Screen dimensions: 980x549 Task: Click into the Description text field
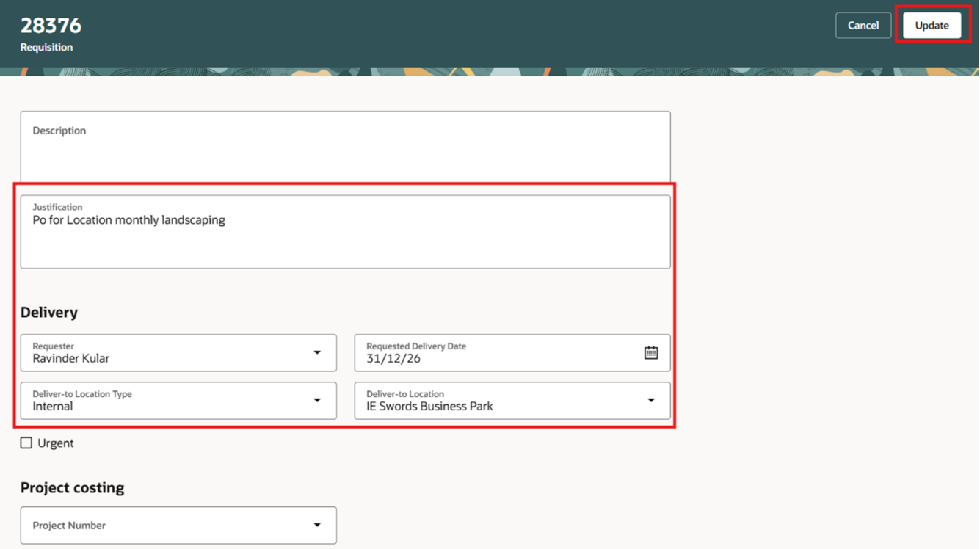[345, 146]
